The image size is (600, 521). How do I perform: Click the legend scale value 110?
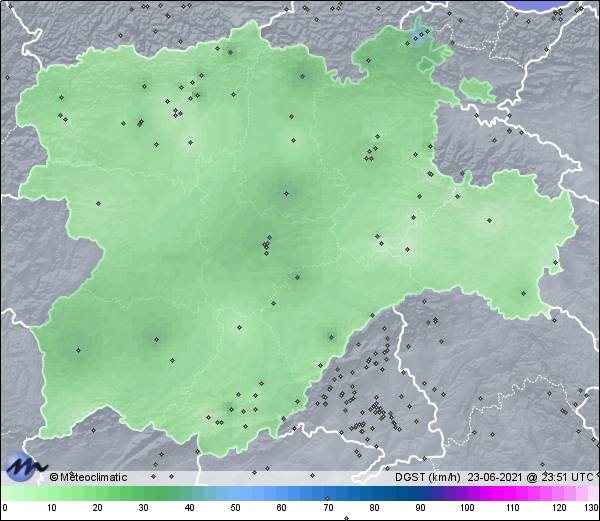click(513, 508)
